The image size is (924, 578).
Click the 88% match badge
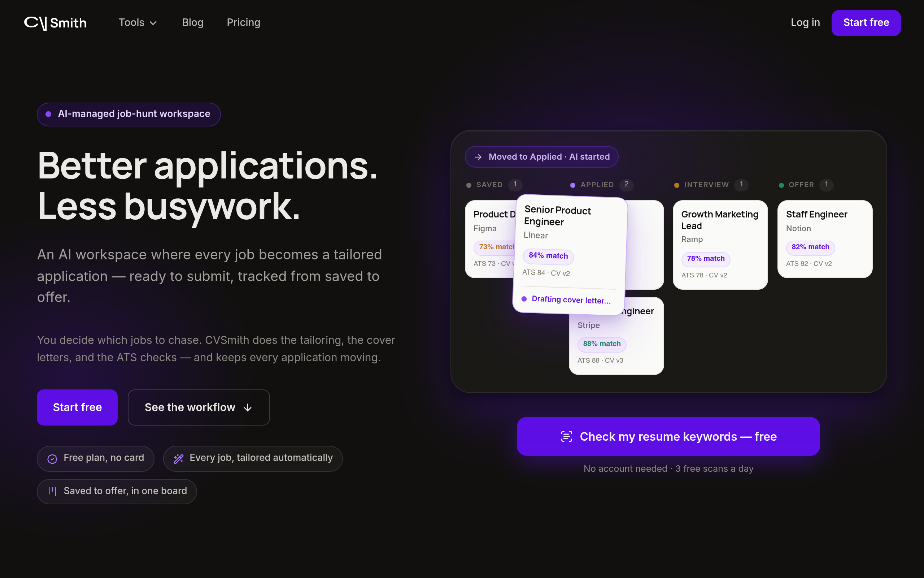(602, 344)
